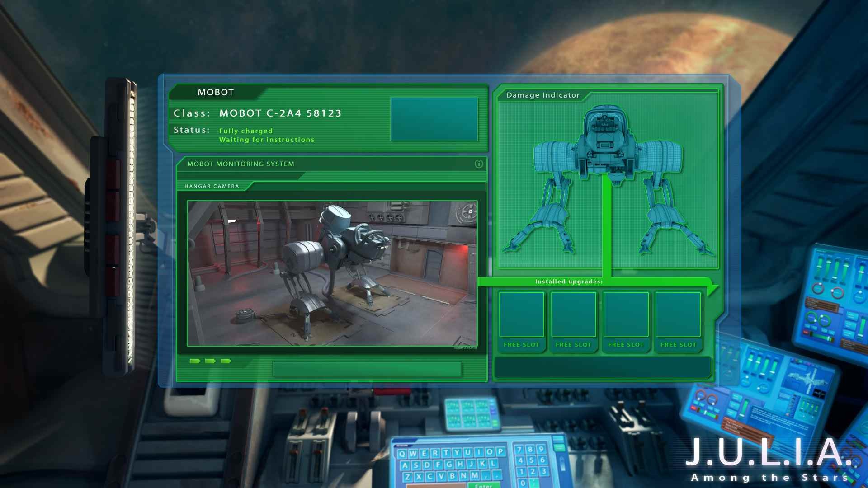Select the third Free Slot upgrade box
The height and width of the screenshot is (488, 868).
[626, 315]
